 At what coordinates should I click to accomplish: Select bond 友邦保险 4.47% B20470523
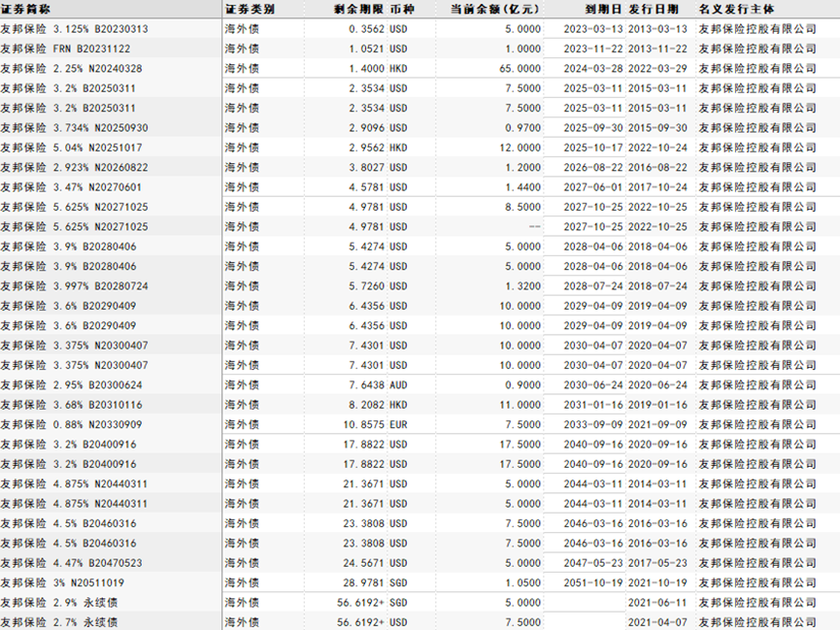[x=71, y=563]
